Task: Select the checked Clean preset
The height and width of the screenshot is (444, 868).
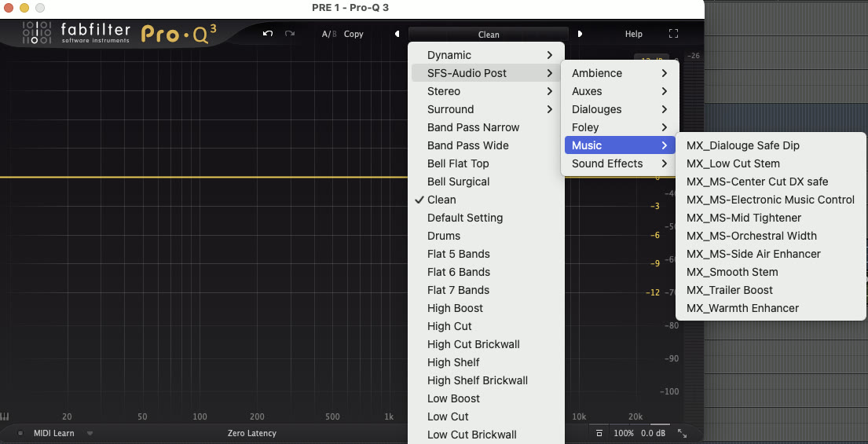Action: click(x=441, y=200)
